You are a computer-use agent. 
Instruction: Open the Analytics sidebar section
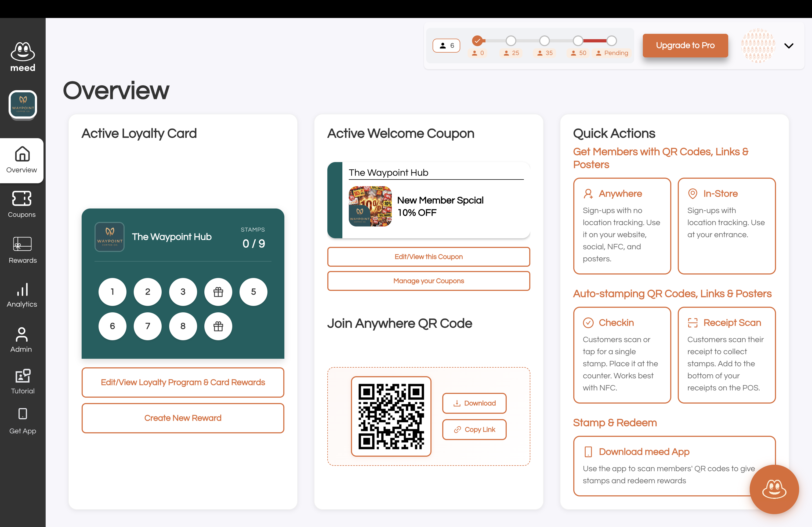pyautogui.click(x=22, y=295)
